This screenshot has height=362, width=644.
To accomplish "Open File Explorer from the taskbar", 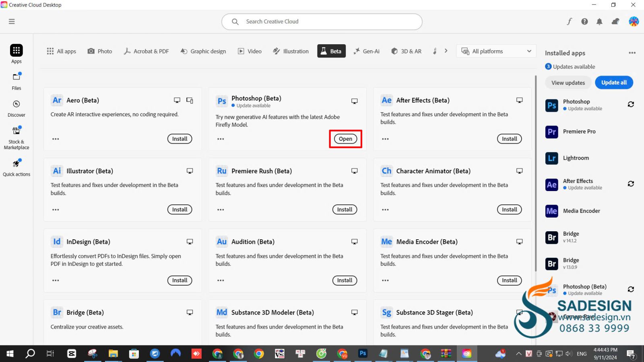I will pos(113,354).
